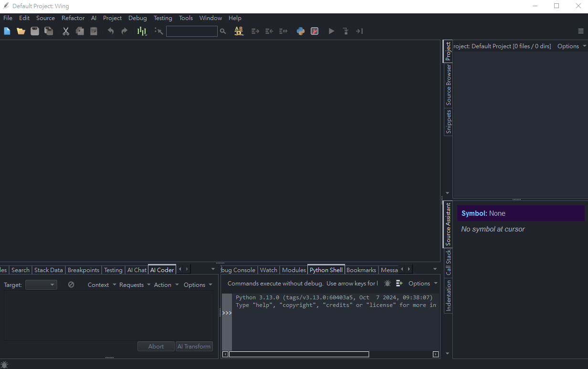This screenshot has width=588, height=369.
Task: Open the Project panel Options menu
Action: click(571, 46)
